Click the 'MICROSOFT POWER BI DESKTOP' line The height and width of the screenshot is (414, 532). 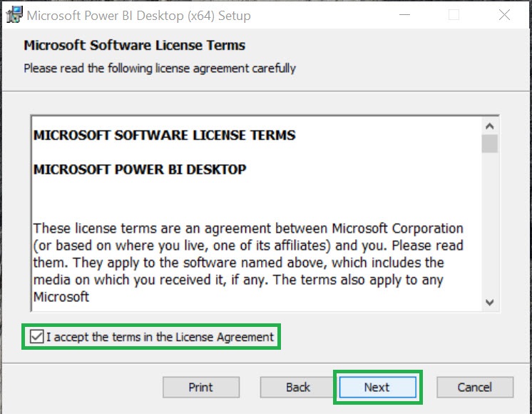(x=140, y=169)
